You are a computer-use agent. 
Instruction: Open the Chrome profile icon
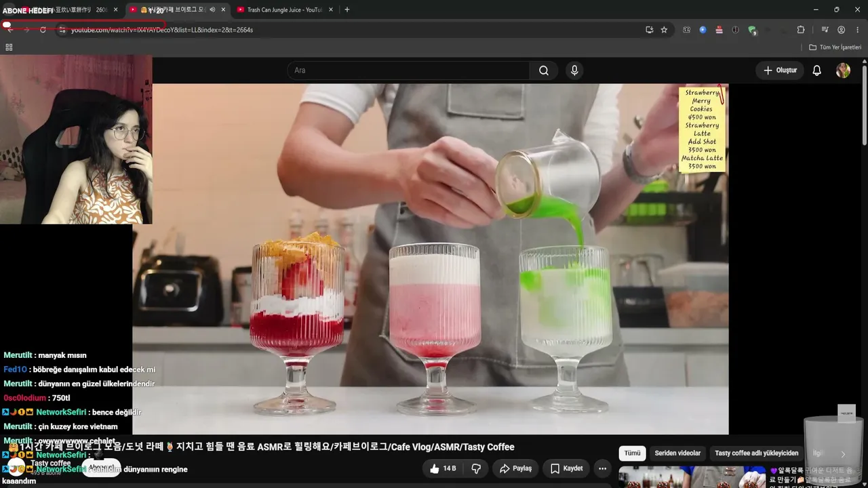click(842, 30)
